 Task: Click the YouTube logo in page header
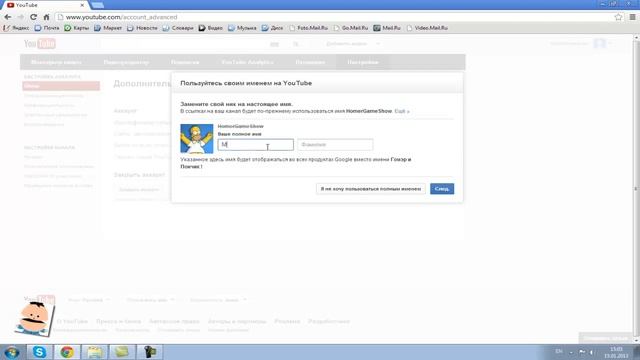pos(40,44)
